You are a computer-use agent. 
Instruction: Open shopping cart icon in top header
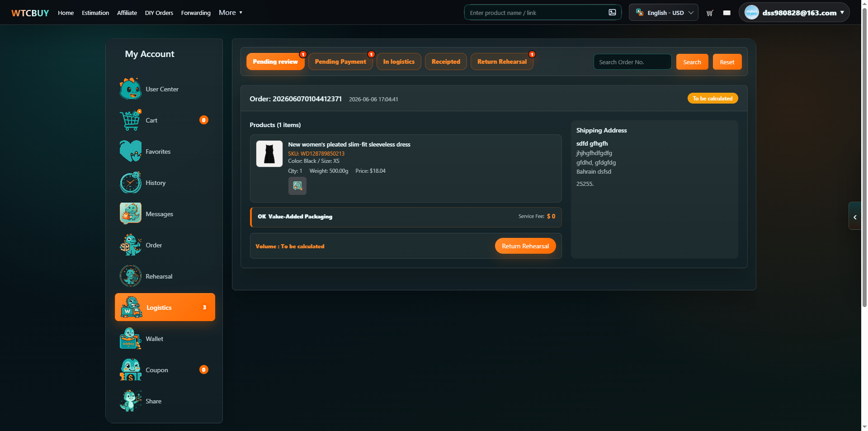click(x=710, y=13)
